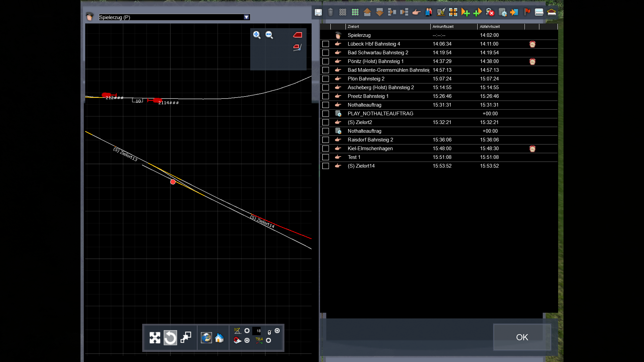This screenshot has width=644, height=362.
Task: Check the box beside Plön Bahnsteig 2
Action: click(325, 79)
